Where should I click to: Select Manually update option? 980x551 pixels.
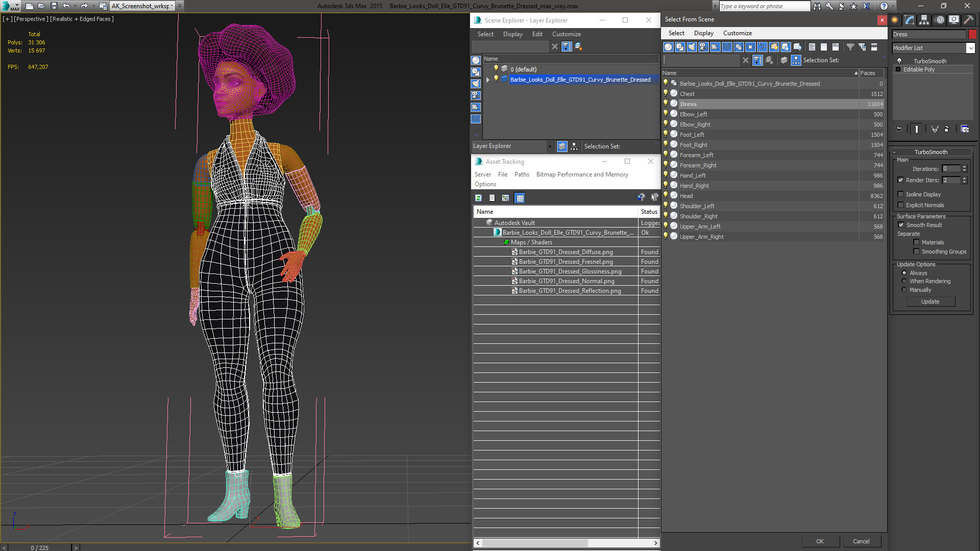pyautogui.click(x=904, y=290)
